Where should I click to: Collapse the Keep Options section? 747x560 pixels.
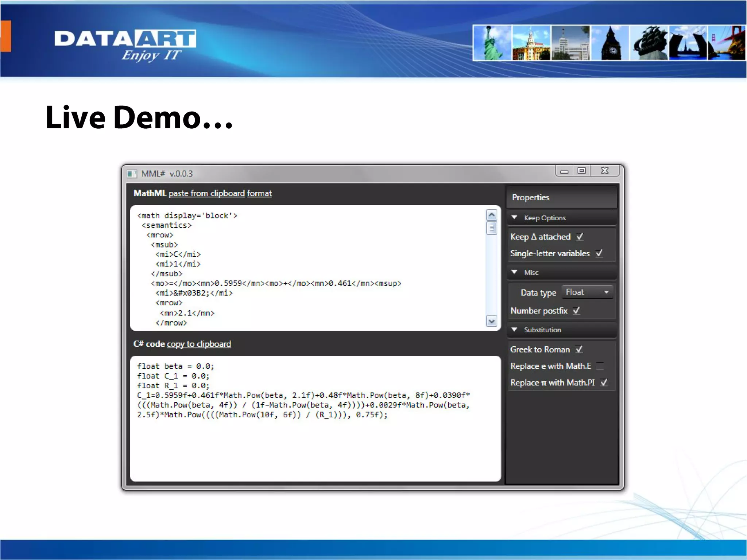pyautogui.click(x=515, y=218)
